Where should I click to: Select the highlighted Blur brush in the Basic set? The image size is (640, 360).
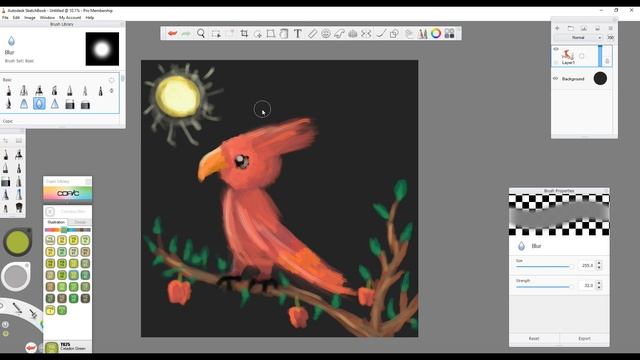pos(39,104)
